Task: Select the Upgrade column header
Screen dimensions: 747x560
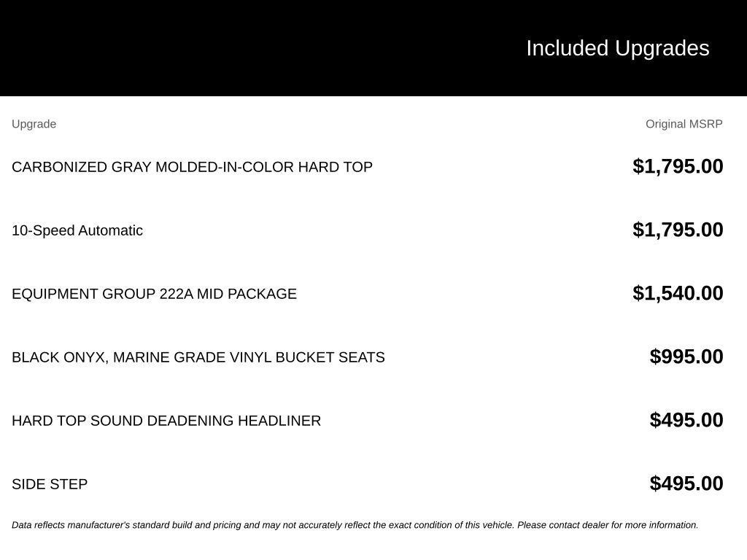Action: [x=34, y=124]
